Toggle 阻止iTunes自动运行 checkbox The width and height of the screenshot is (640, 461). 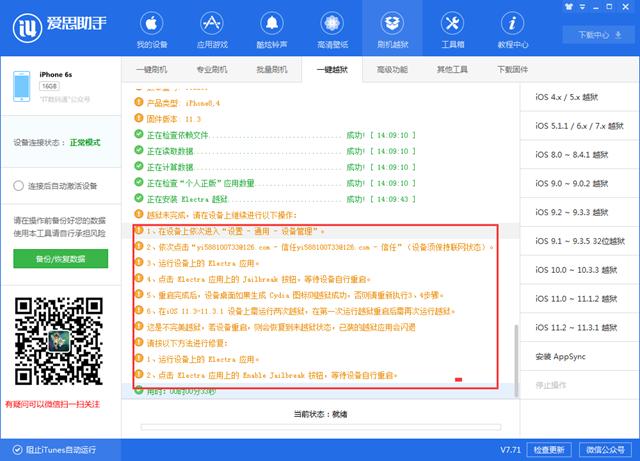[x=17, y=450]
